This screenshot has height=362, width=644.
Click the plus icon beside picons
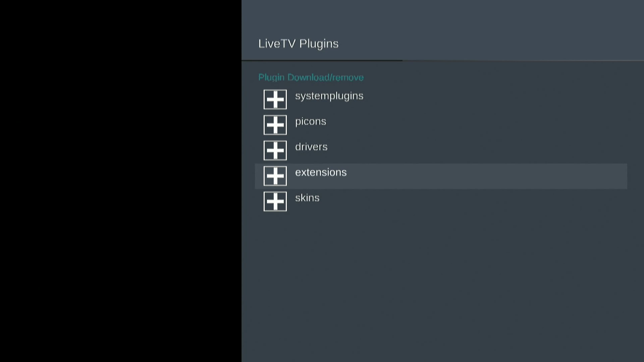point(275,125)
